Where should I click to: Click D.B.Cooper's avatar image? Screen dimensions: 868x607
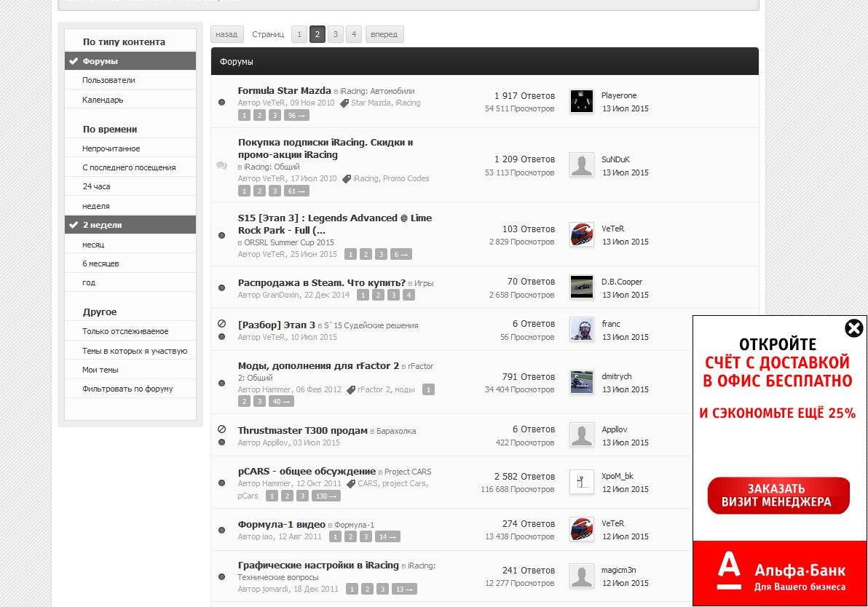tap(581, 287)
